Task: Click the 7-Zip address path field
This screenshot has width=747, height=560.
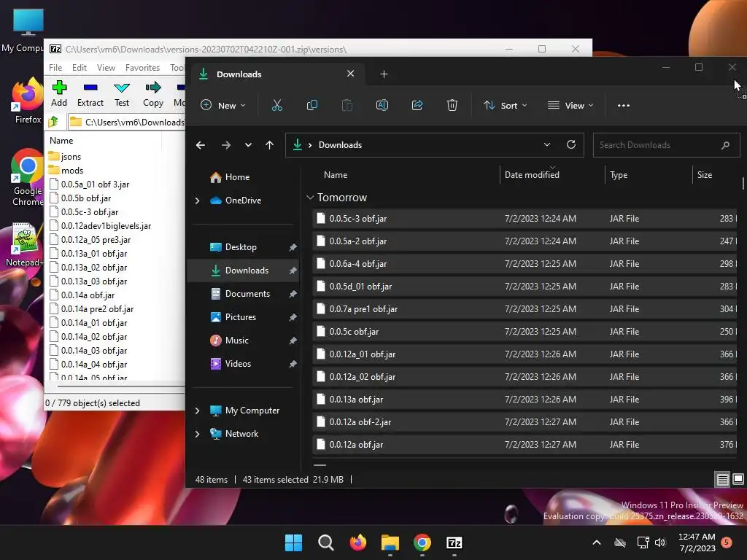Action: click(126, 122)
